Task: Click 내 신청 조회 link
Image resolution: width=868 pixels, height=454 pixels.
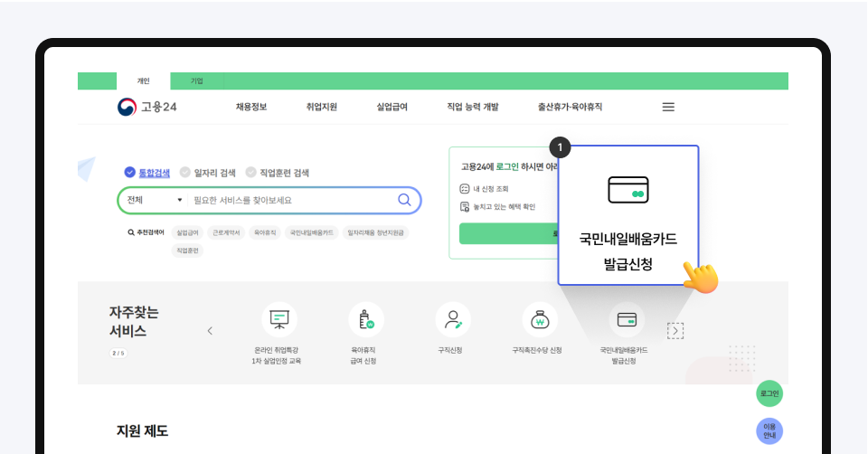Action: click(x=490, y=189)
